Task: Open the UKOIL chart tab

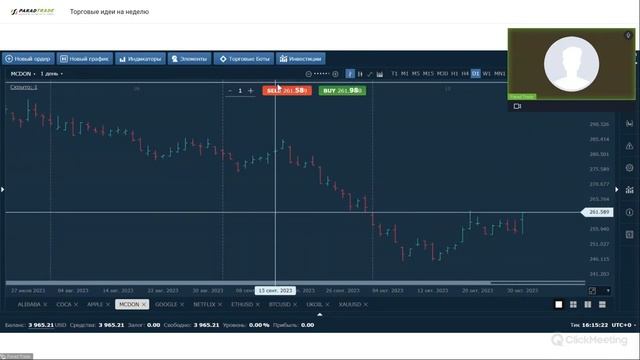Action: 314,304
